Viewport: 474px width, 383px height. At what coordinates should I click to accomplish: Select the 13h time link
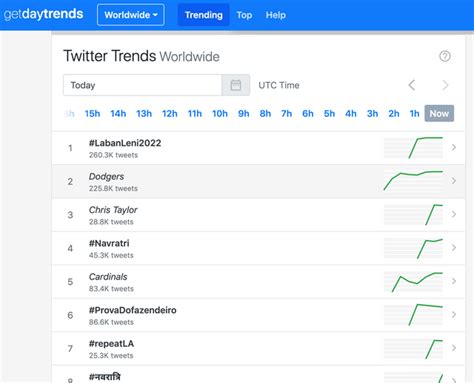(144, 114)
